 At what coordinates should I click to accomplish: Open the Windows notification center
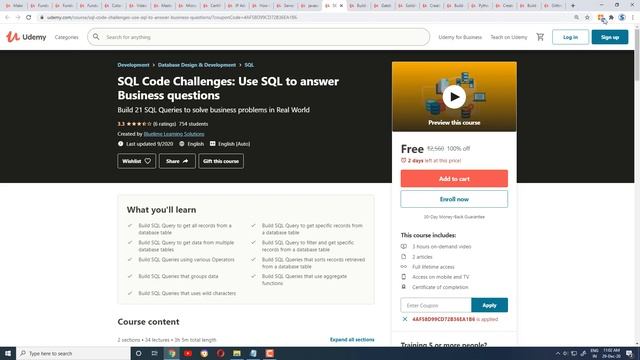tap(630, 353)
